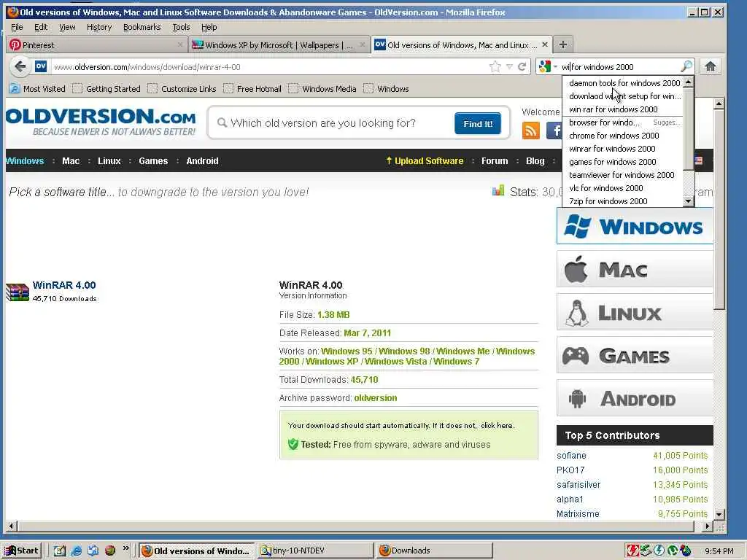Reload the page with the refresh icon
Viewport: 747px width, 560px height.
point(522,66)
